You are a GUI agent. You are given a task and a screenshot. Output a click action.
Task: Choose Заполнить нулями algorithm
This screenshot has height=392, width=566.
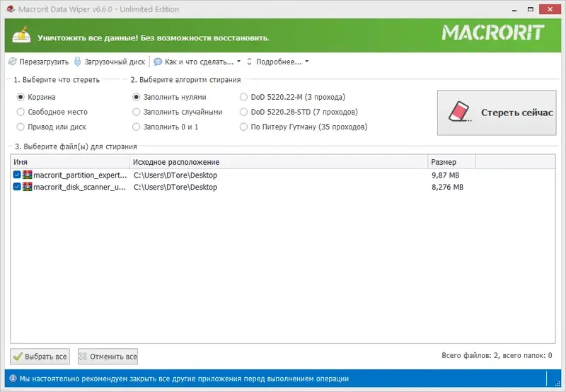click(x=136, y=97)
